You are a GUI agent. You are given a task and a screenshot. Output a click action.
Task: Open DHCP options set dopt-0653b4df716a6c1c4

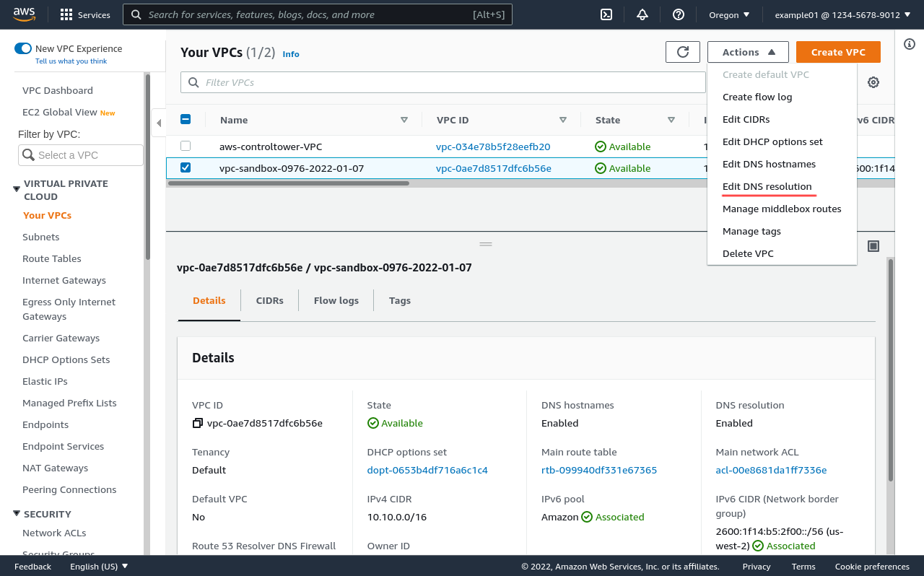(427, 470)
